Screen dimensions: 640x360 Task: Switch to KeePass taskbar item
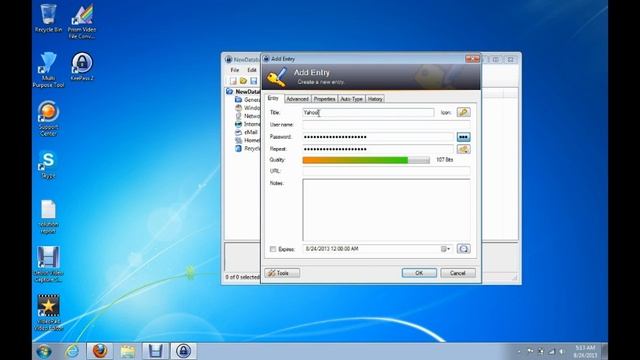[183, 351]
